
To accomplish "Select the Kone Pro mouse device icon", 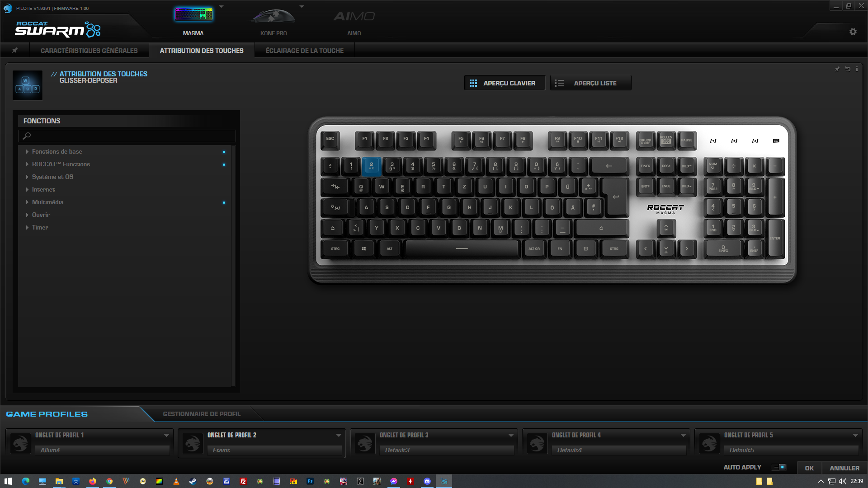I will click(274, 16).
